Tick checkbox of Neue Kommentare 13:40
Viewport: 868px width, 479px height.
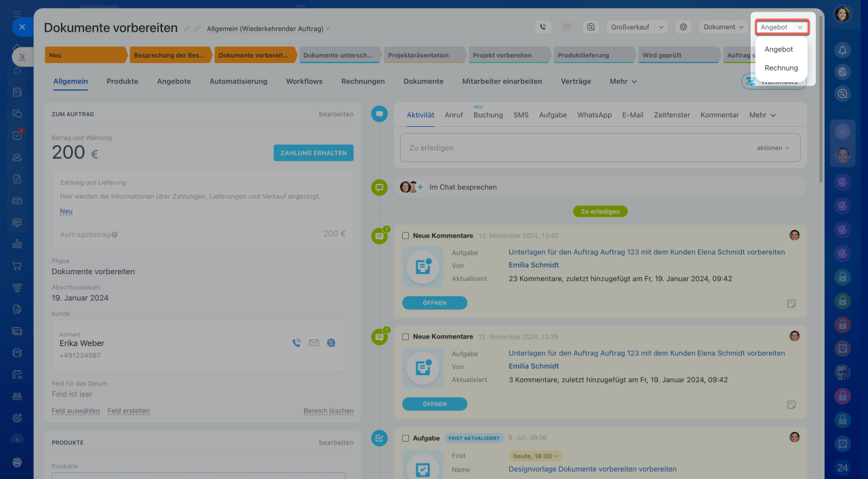[406, 236]
